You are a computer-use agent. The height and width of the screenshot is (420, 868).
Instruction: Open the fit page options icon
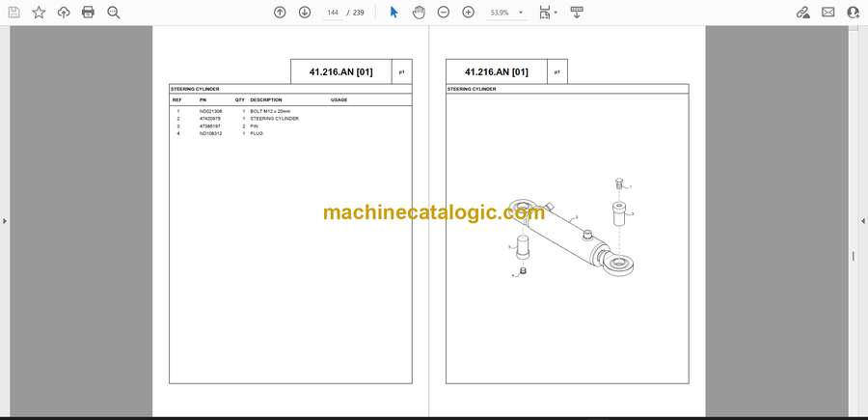pos(545,13)
